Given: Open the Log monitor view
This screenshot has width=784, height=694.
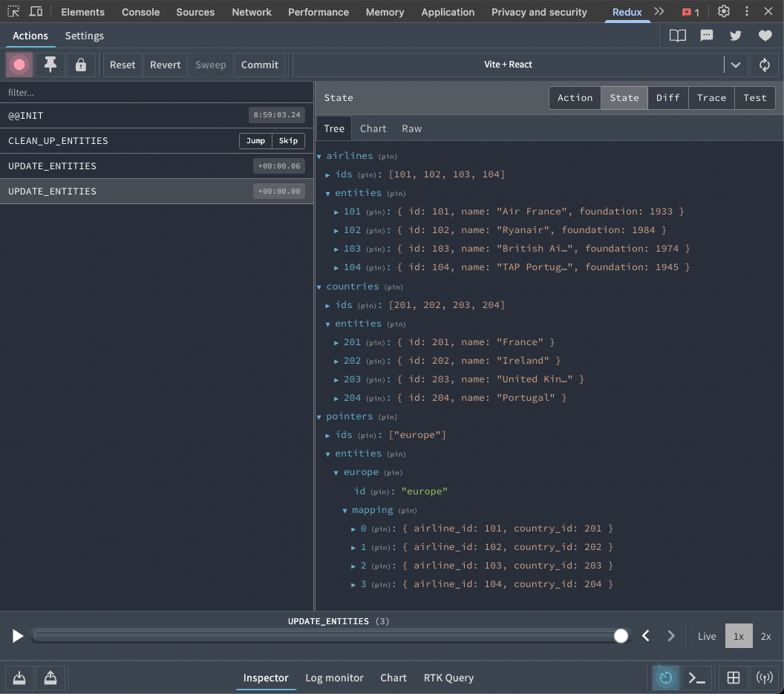Looking at the screenshot, I should [334, 678].
